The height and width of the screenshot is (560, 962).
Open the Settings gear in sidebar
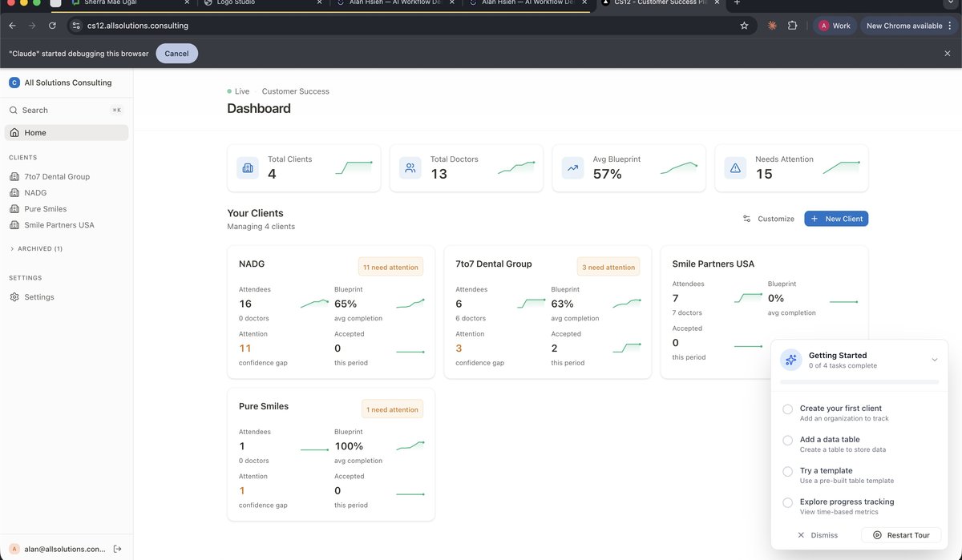[x=14, y=296]
